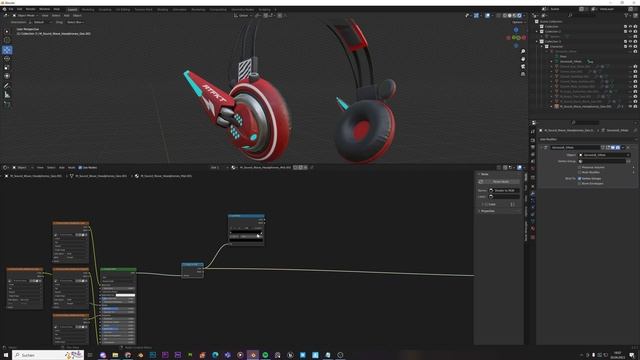Hide Collection 3 with its eye icon
The height and width of the screenshot is (360, 640).
pos(630,41)
